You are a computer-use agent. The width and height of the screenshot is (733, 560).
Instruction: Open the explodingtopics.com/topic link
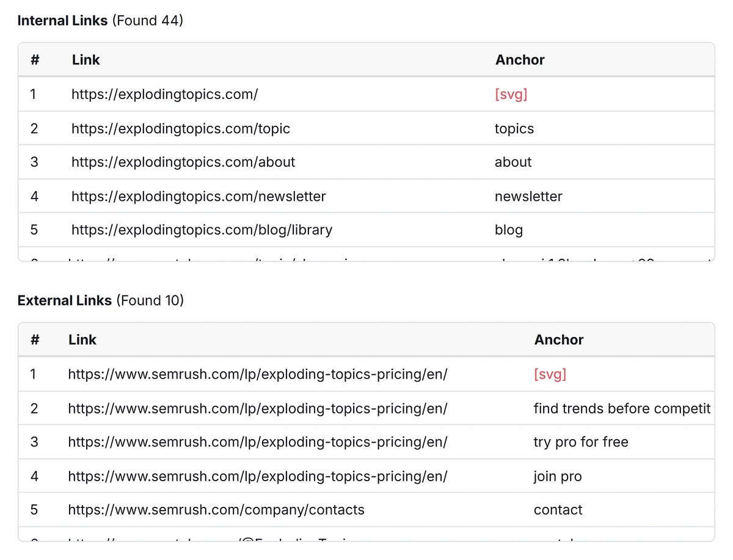(x=181, y=128)
